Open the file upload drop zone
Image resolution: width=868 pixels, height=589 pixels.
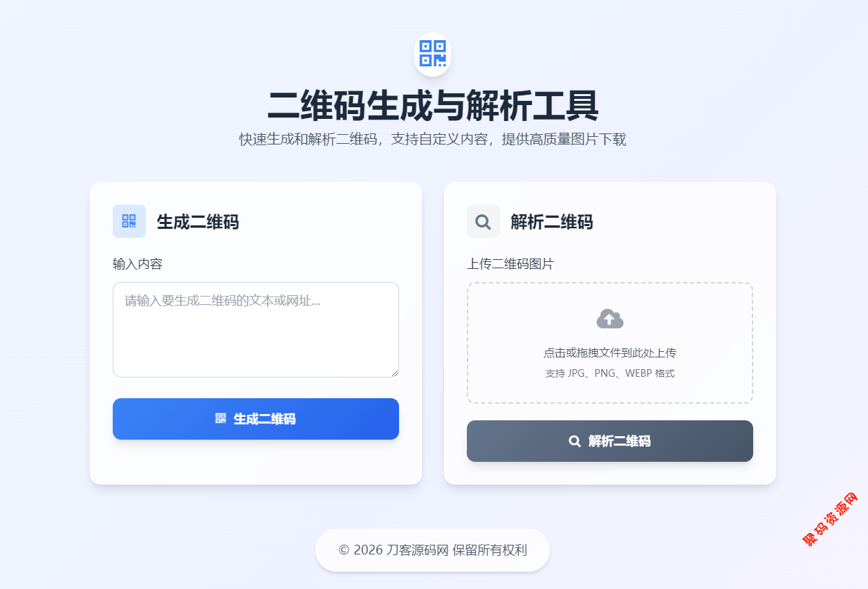click(x=610, y=343)
